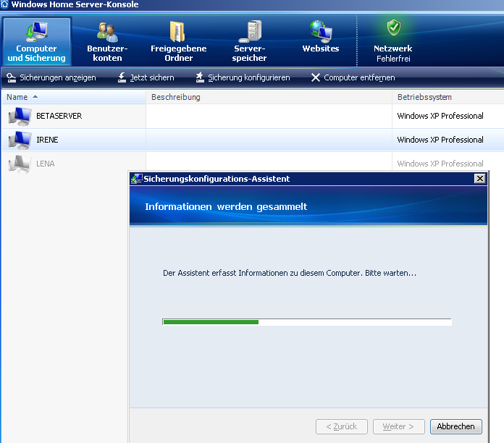Click the Benutzerkonten people icon
504x443 pixels.
point(107,32)
